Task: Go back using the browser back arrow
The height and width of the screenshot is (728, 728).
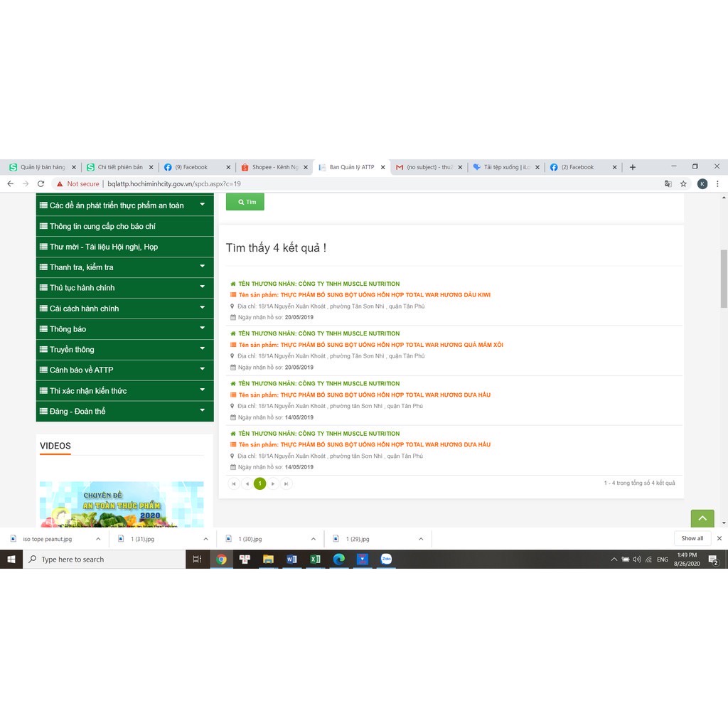Action: click(x=10, y=184)
